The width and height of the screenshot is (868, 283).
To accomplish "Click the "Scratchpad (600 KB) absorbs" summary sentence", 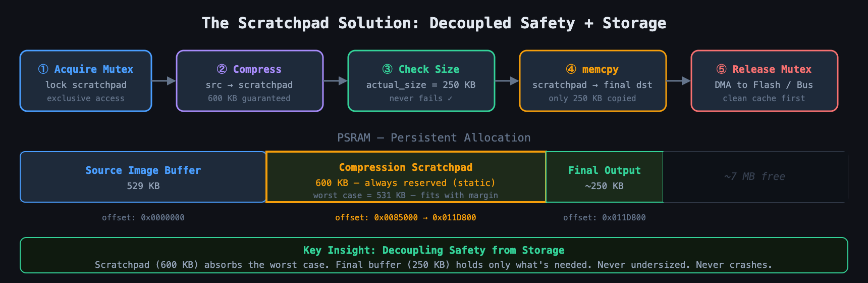I will [434, 265].
